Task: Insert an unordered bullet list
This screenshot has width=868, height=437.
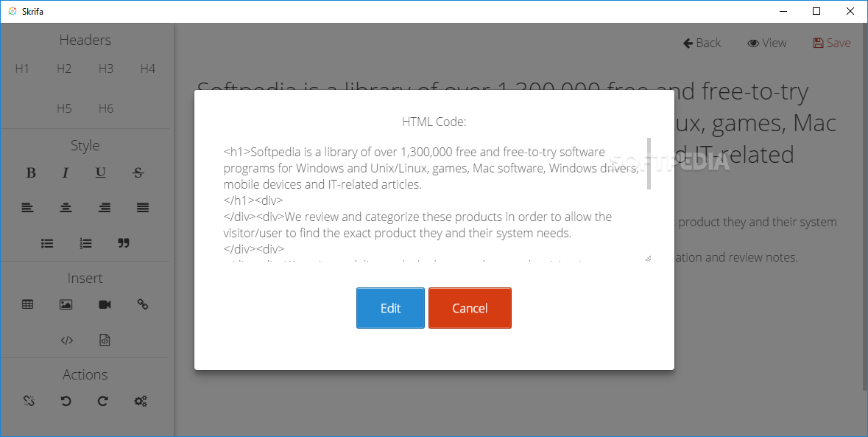Action: click(x=47, y=243)
